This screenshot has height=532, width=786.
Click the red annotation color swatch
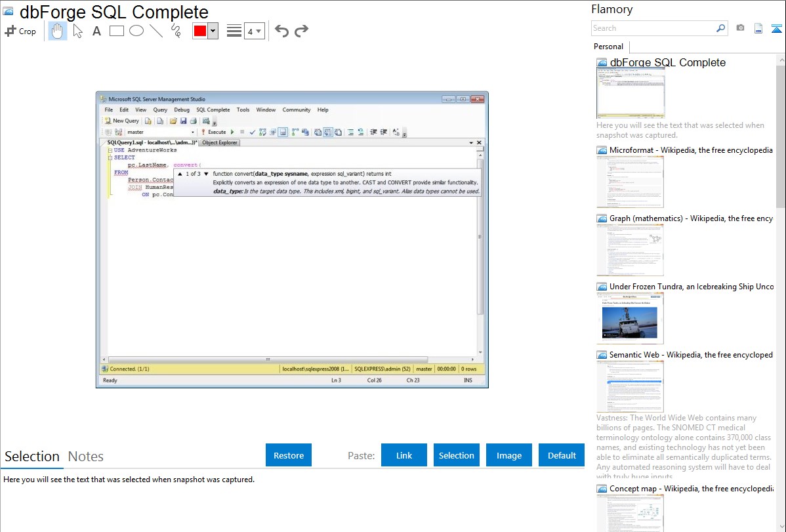click(200, 31)
